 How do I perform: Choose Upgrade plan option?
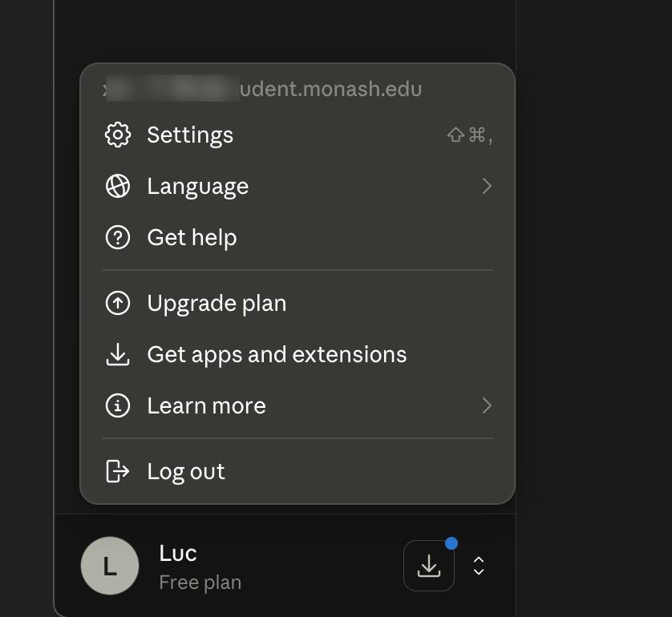(298, 303)
